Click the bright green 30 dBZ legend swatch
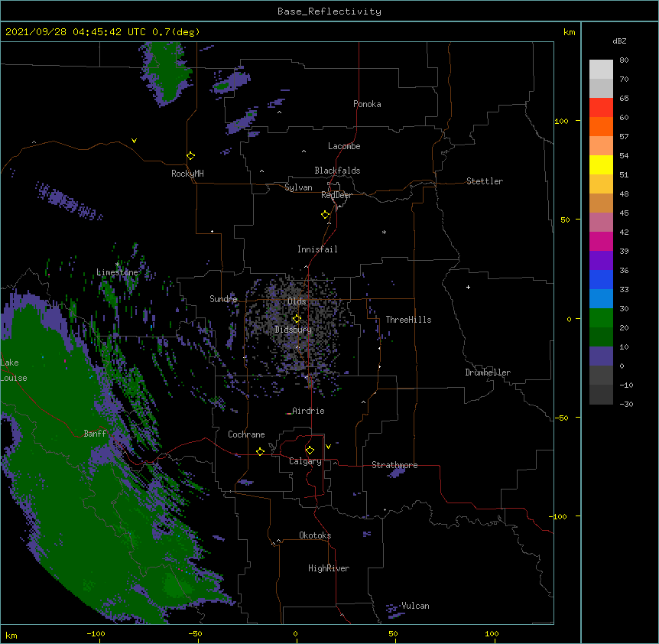This screenshot has height=644, width=659. click(x=601, y=318)
